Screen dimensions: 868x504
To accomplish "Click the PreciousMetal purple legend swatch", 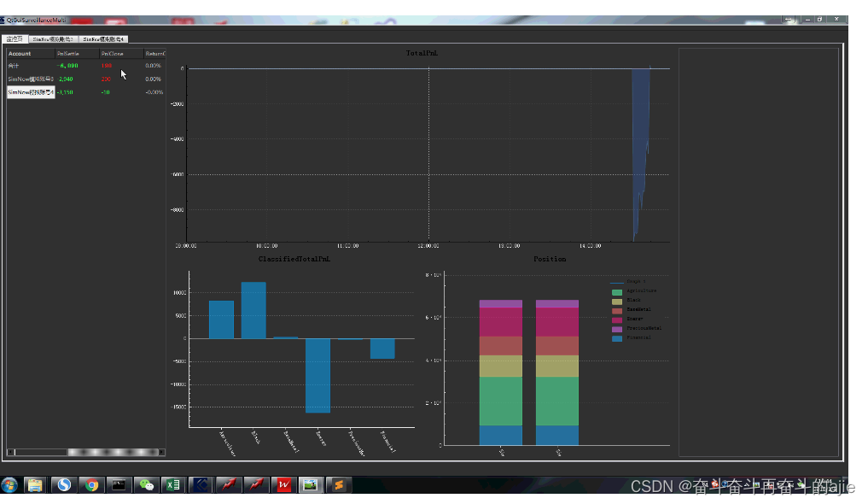I will click(617, 329).
